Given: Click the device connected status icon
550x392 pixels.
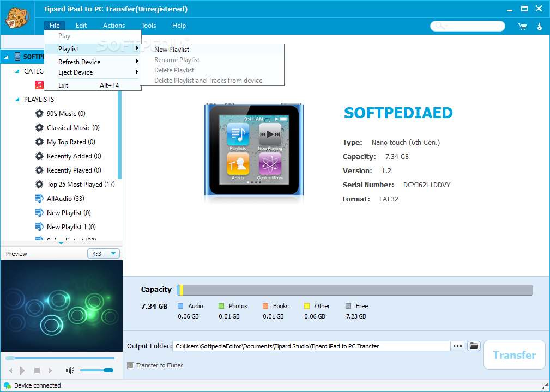Looking at the screenshot, I should (x=7, y=385).
